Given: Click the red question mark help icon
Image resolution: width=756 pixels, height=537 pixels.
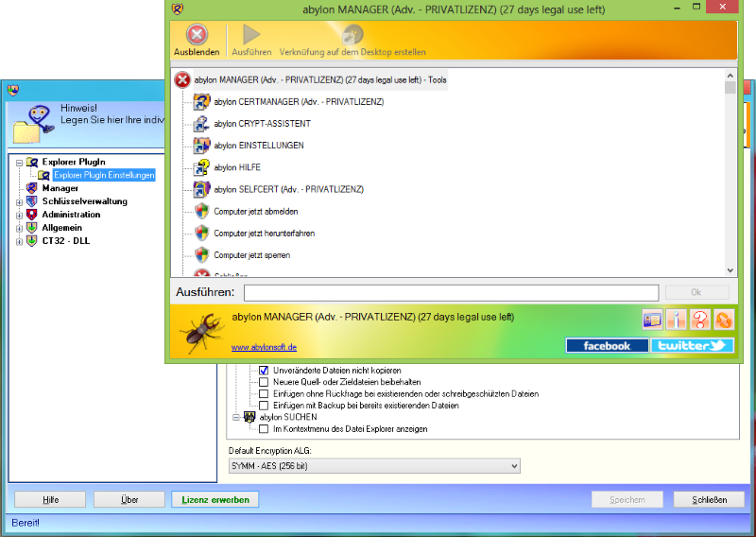Looking at the screenshot, I should coord(700,320).
